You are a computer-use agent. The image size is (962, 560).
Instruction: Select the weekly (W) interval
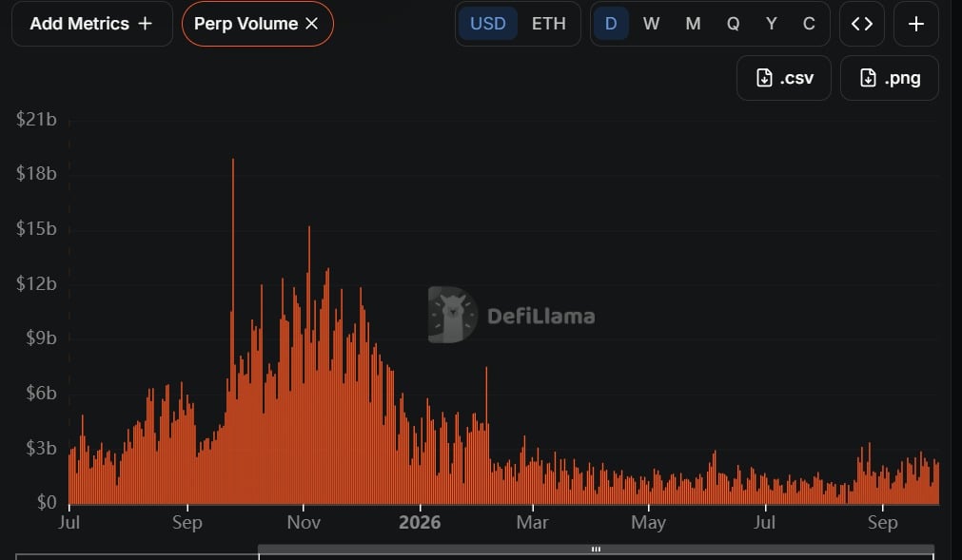click(651, 24)
